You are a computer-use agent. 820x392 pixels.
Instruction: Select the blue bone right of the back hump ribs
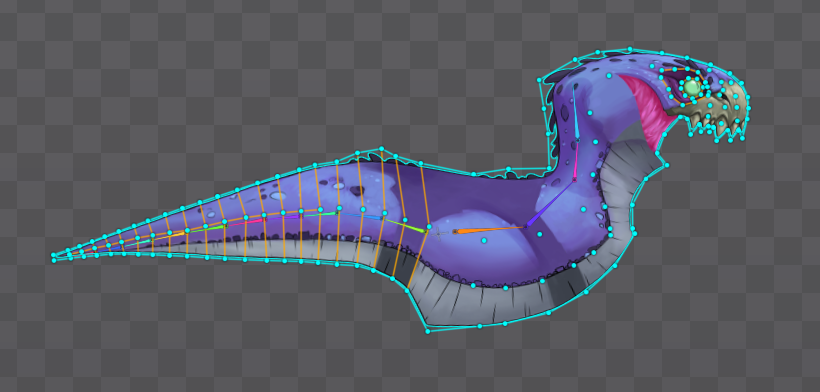[362, 214]
